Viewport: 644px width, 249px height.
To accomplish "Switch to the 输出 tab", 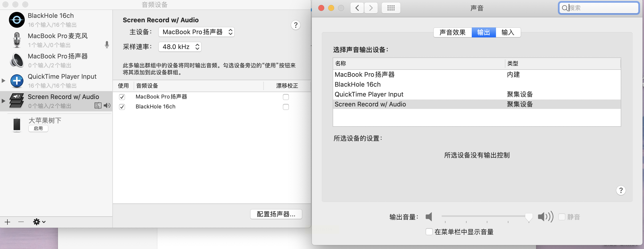I will point(484,32).
